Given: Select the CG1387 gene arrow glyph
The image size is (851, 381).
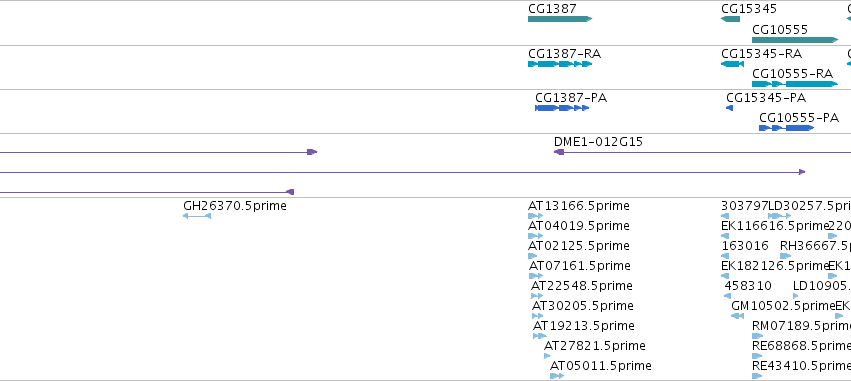Looking at the screenshot, I should (x=560, y=19).
